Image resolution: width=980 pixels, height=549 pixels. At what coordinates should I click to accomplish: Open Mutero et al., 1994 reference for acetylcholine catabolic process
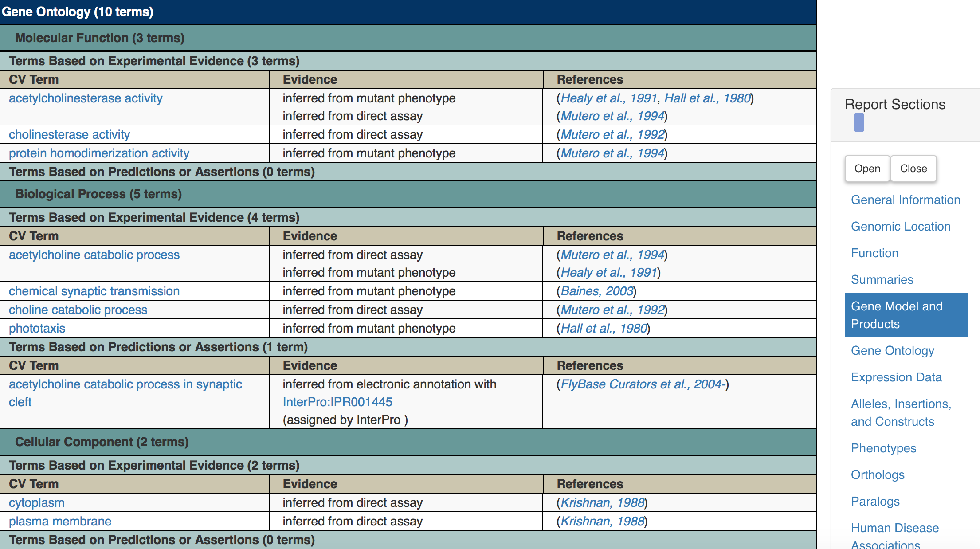[x=613, y=255]
